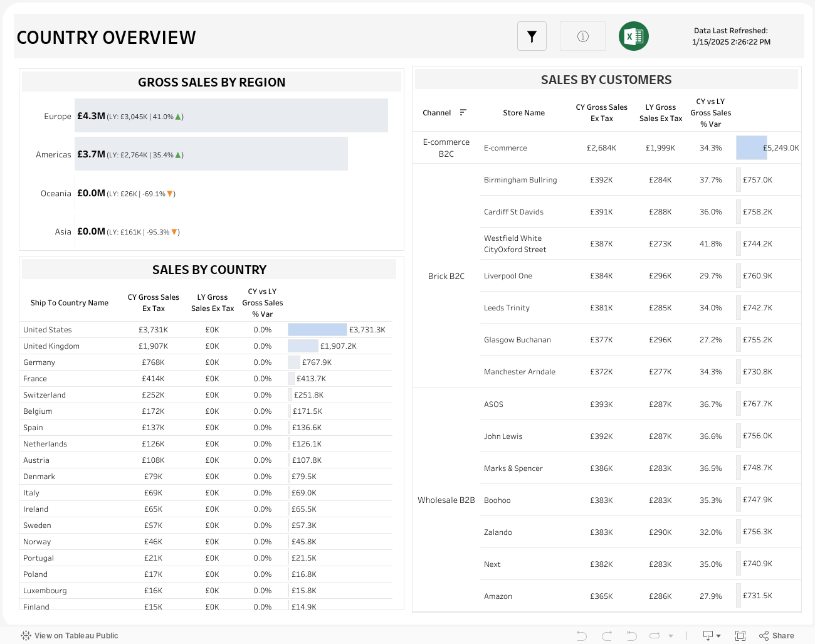Select the Luxembourg country name
This screenshot has height=644, width=815.
(45, 591)
